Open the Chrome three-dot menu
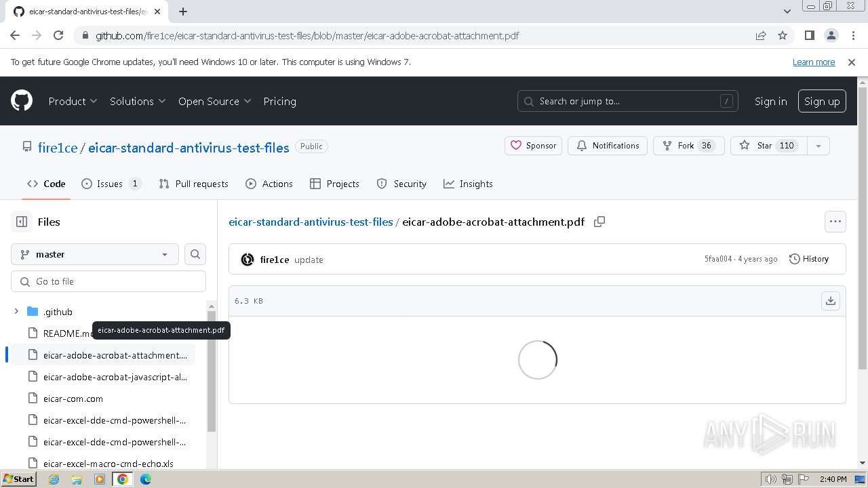This screenshot has width=868, height=488. [853, 35]
